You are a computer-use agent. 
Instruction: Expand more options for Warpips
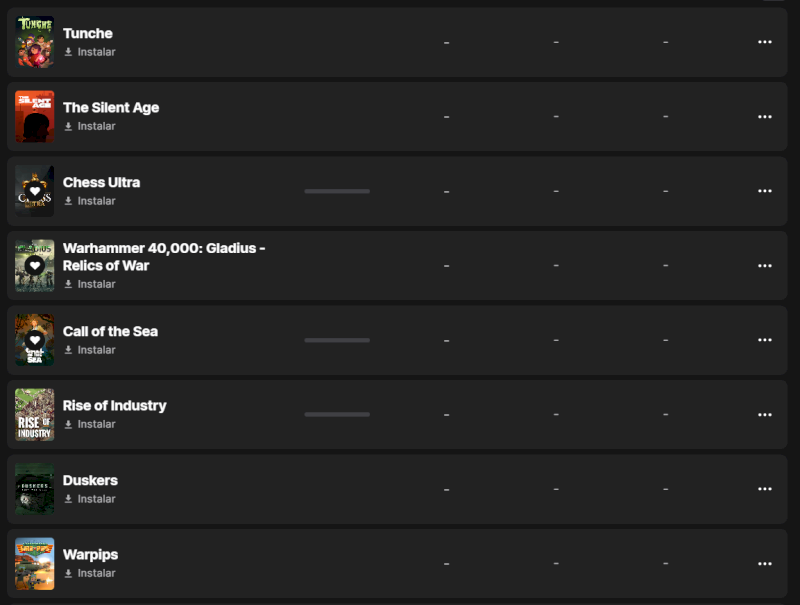click(x=765, y=564)
